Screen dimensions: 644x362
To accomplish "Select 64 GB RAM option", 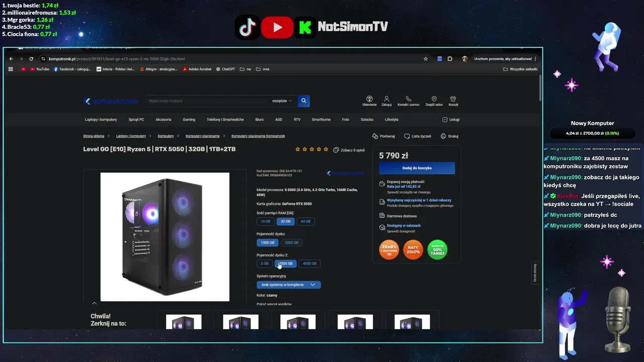I will tap(306, 221).
